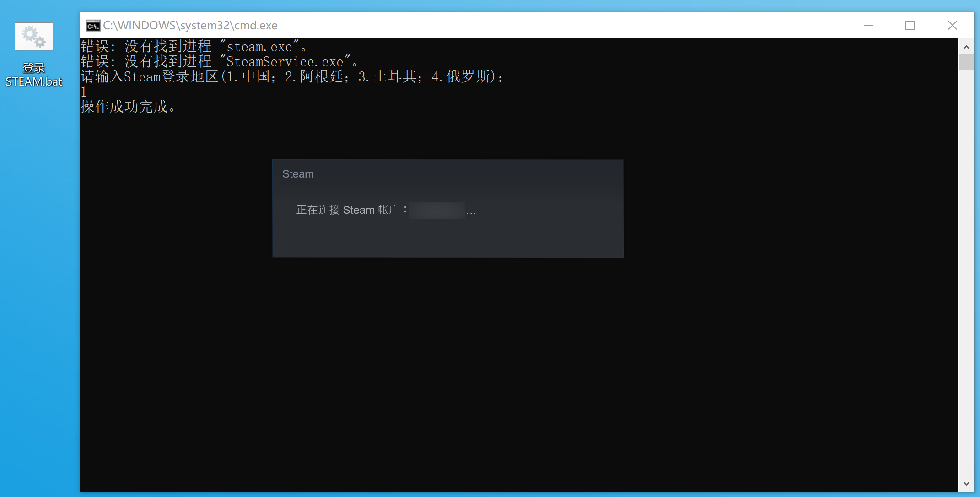Click the 操作成功完成。 output line
Viewport: 980px width, 497px height.
[x=128, y=107]
